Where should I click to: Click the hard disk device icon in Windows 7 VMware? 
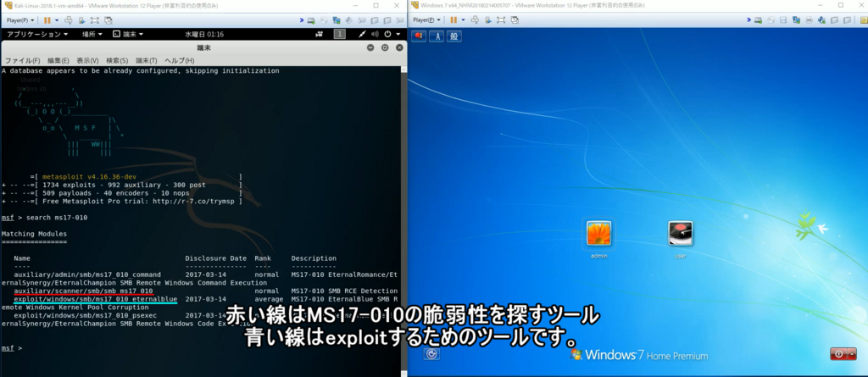759,20
